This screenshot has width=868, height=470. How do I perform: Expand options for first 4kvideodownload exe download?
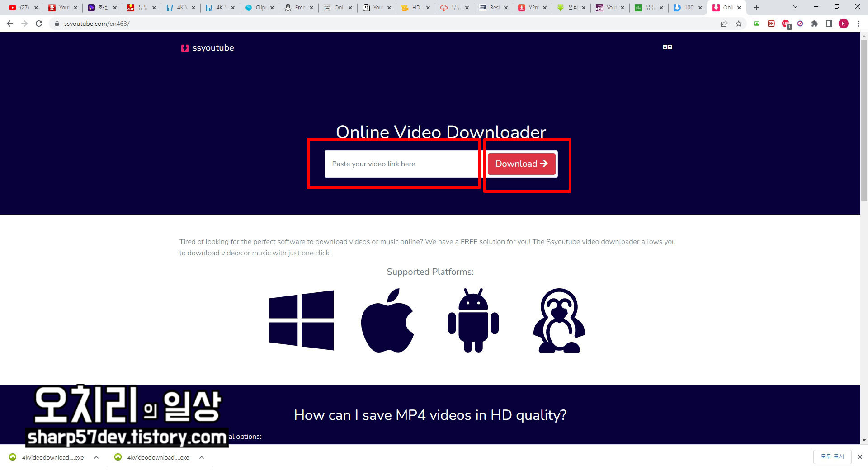click(x=96, y=457)
